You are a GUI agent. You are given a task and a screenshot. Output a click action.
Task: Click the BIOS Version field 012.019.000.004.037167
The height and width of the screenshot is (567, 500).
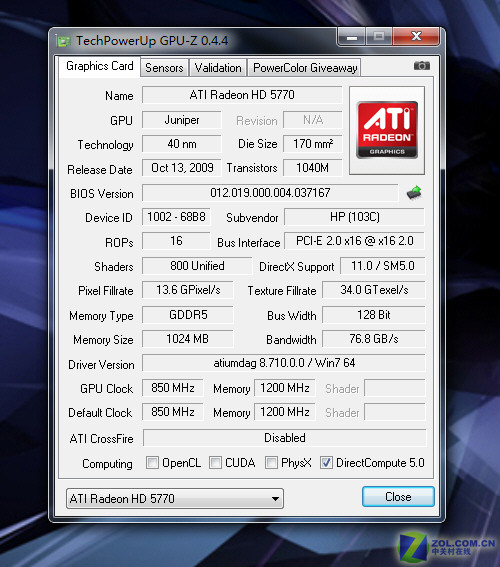coord(270,193)
